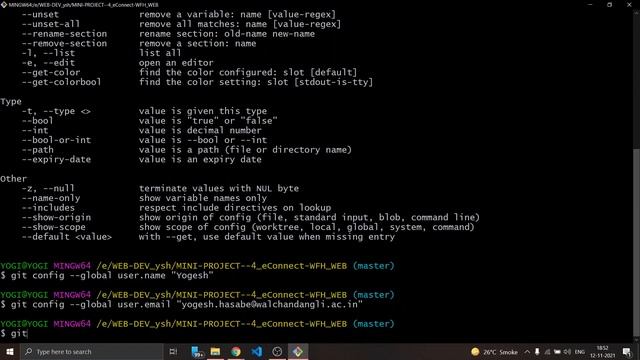Screen dimensions: 640x360
Task: Click the '--rename-section' option text
Action: pyautogui.click(x=64, y=34)
